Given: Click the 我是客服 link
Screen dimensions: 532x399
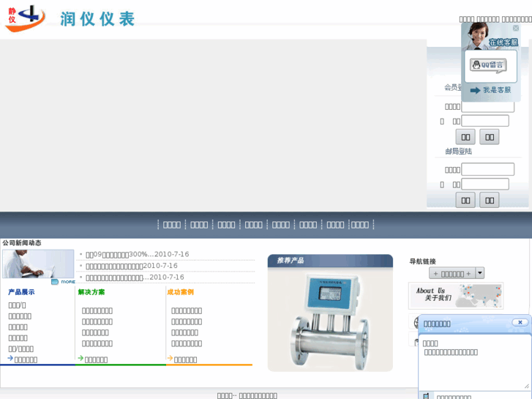Looking at the screenshot, I should coord(497,90).
